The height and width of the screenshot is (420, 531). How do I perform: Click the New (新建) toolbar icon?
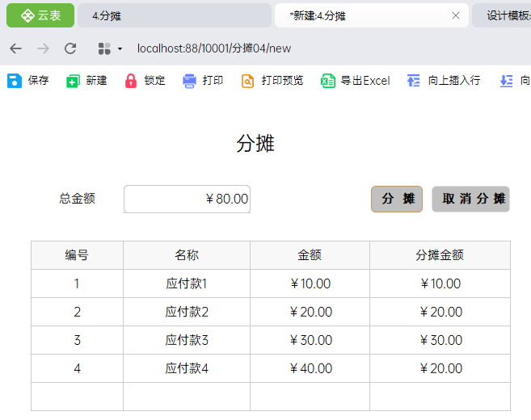click(x=74, y=81)
